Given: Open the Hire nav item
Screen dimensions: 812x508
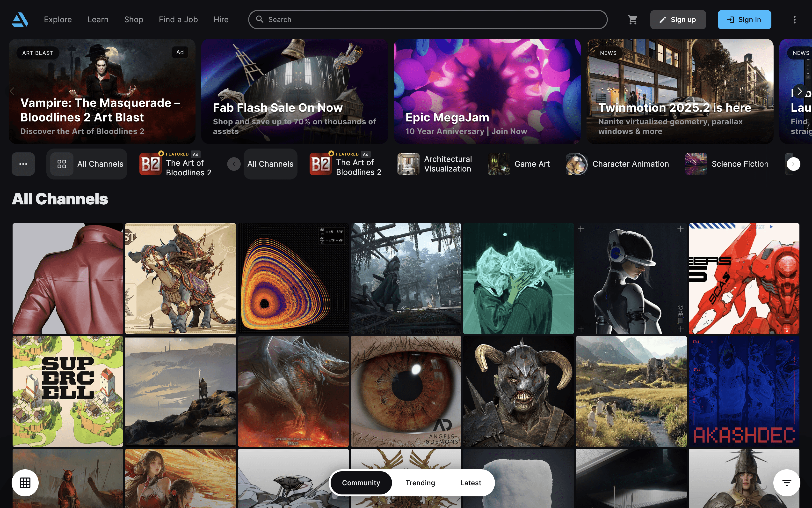Looking at the screenshot, I should pyautogui.click(x=221, y=20).
